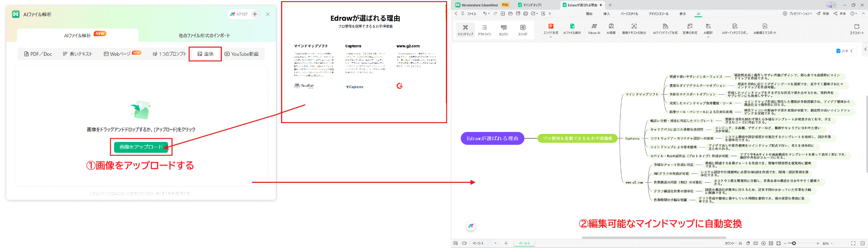Switch to the 挿入 ribbon tab

pos(606,14)
